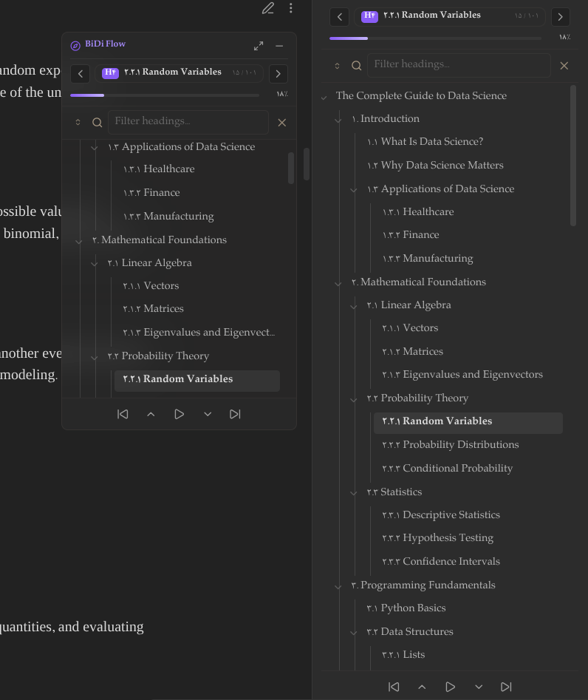Viewport: 588px width, 700px height.
Task: Click the H4 badge in floating panel
Action: [110, 72]
